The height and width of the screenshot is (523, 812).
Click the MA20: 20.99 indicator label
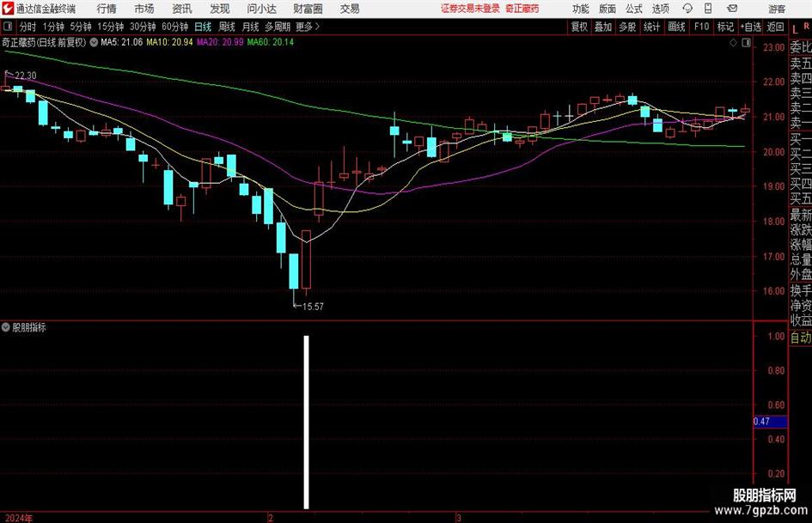click(x=220, y=42)
